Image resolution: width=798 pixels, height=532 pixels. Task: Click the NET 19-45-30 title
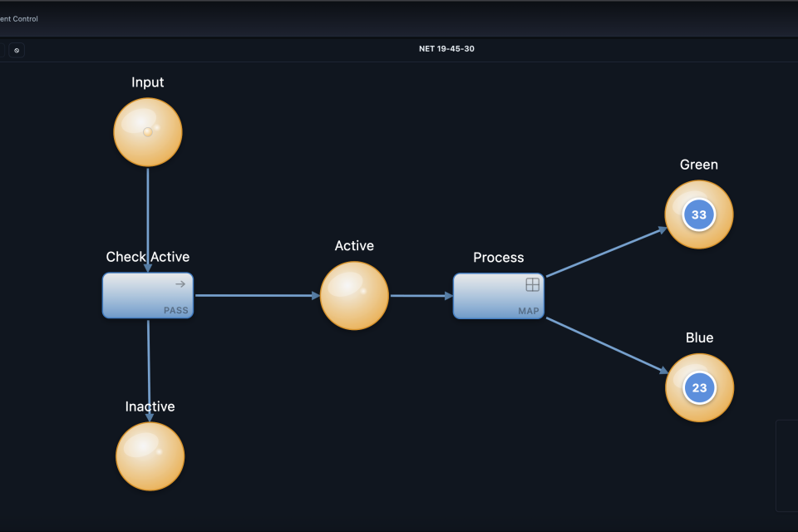(446, 49)
